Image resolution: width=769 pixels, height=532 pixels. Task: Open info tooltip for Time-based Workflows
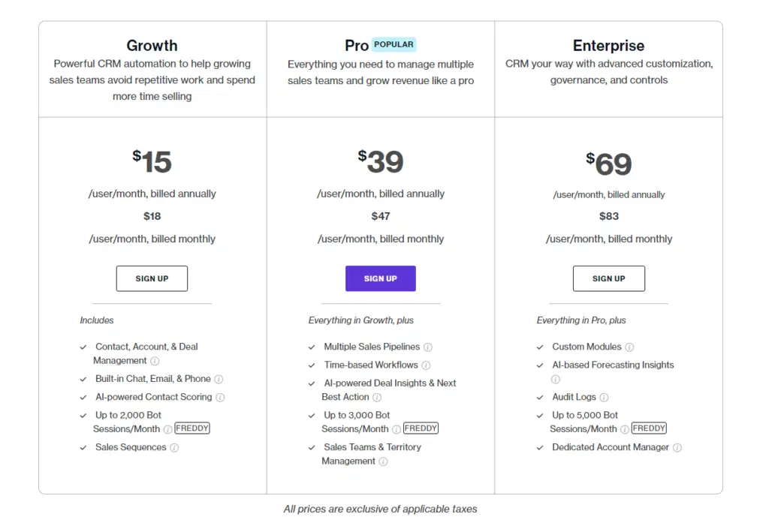tap(426, 365)
